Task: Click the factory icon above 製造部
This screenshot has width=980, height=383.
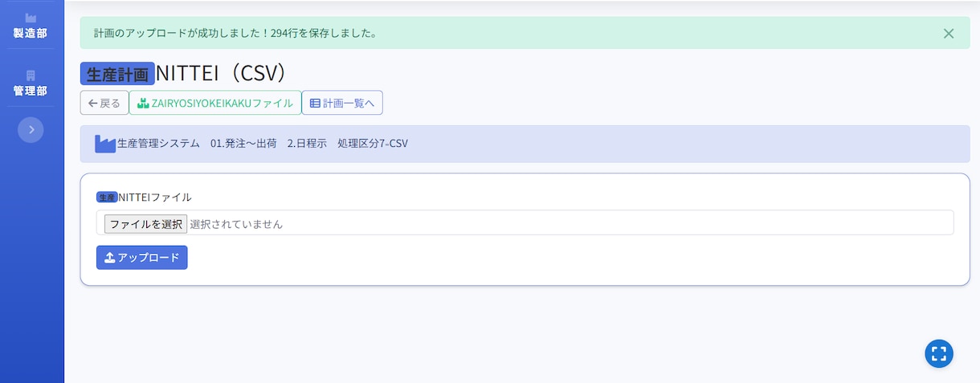Action: pyautogui.click(x=31, y=18)
